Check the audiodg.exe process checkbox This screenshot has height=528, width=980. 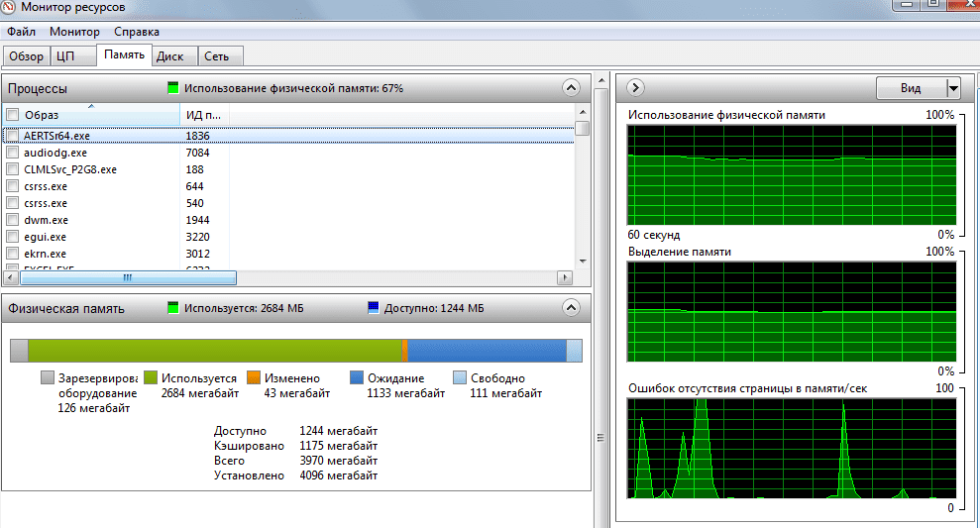click(12, 153)
